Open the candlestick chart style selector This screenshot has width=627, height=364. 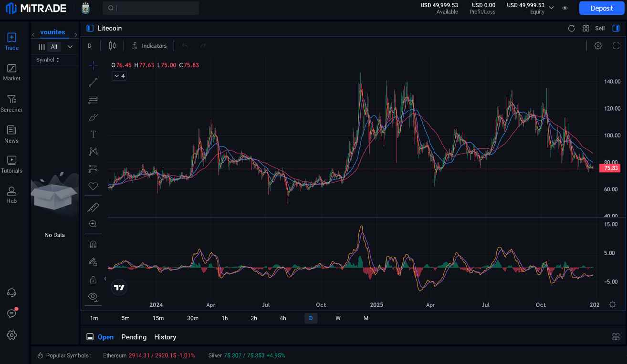[x=112, y=46]
